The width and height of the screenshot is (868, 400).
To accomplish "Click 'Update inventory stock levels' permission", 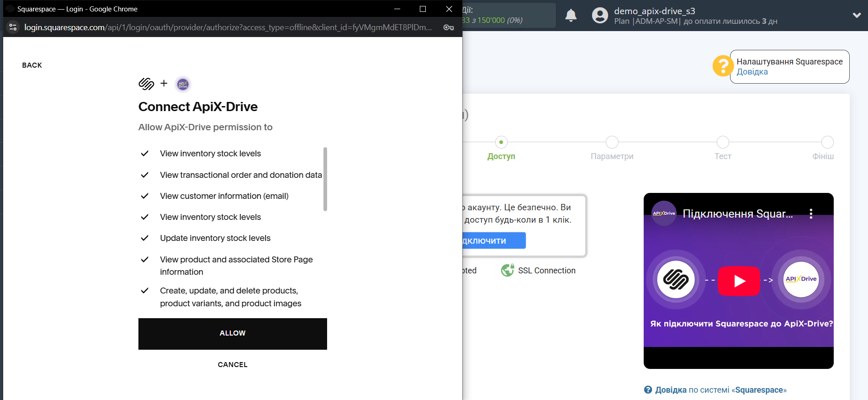I will click(215, 238).
